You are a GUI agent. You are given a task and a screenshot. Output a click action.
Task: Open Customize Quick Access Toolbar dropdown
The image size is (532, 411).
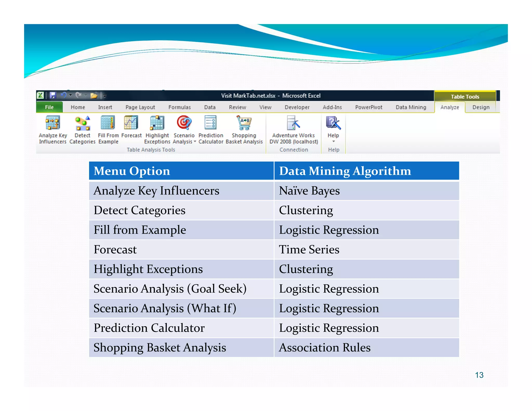pos(105,96)
